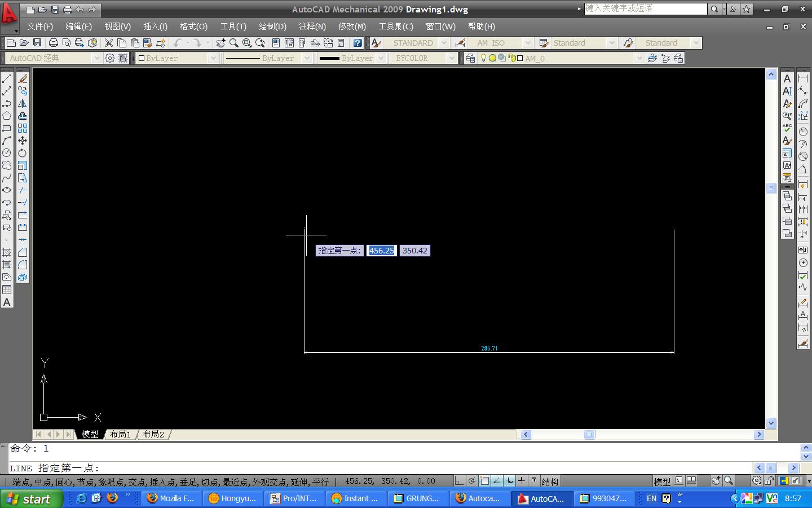Click the Save icon in standard toolbar
This screenshot has height=508, width=812.
click(37, 43)
